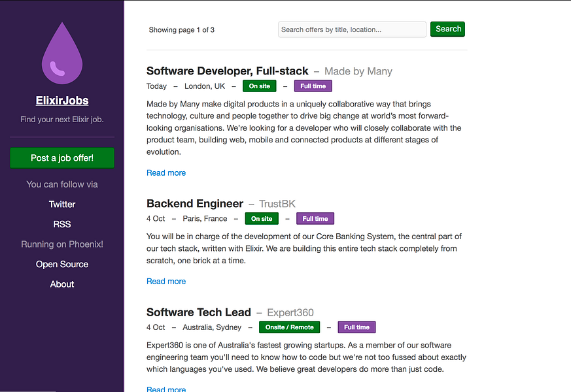571x392 pixels.
Task: Open the Software Tech Lead job posting
Action: 198,312
